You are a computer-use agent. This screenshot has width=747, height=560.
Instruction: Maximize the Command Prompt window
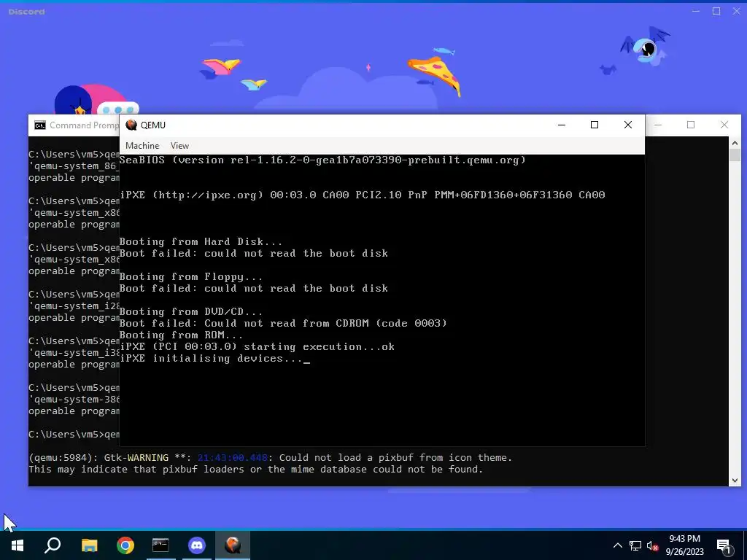[x=691, y=125]
